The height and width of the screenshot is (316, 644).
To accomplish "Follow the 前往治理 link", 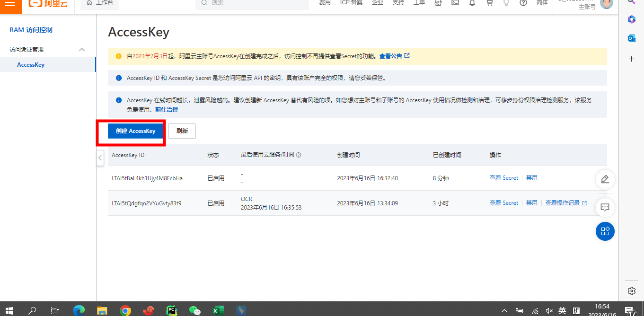I will [x=167, y=109].
